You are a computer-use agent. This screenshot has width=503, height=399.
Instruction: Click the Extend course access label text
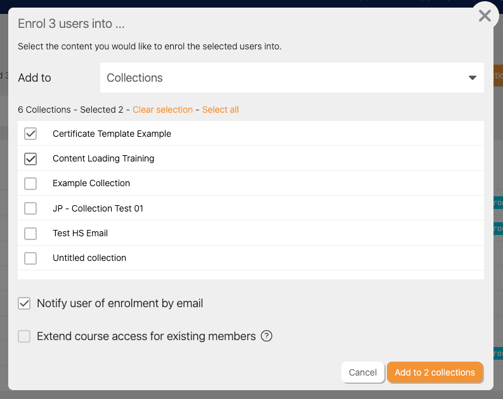(146, 336)
